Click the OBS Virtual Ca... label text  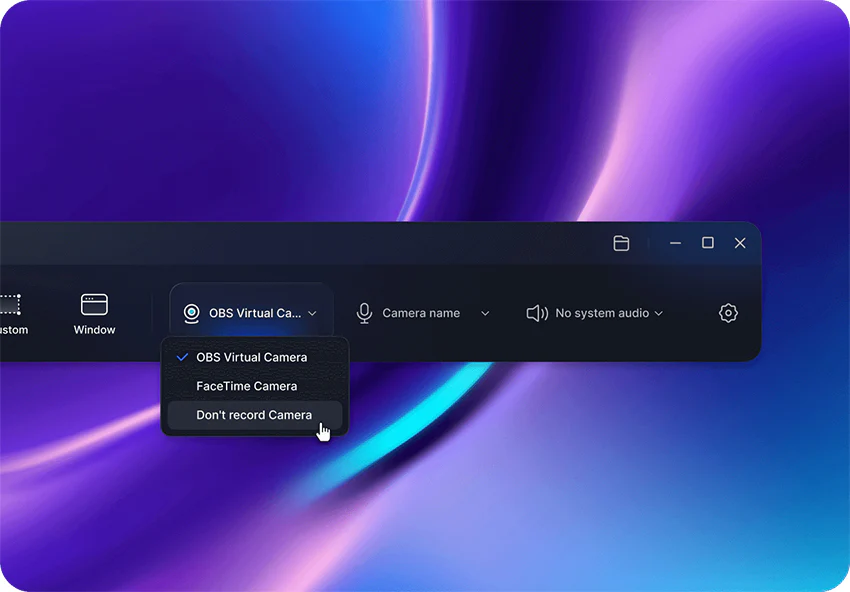255,313
